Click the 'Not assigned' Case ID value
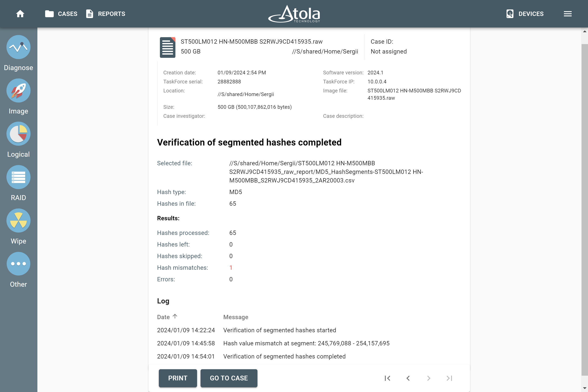The height and width of the screenshot is (392, 588). click(x=389, y=52)
